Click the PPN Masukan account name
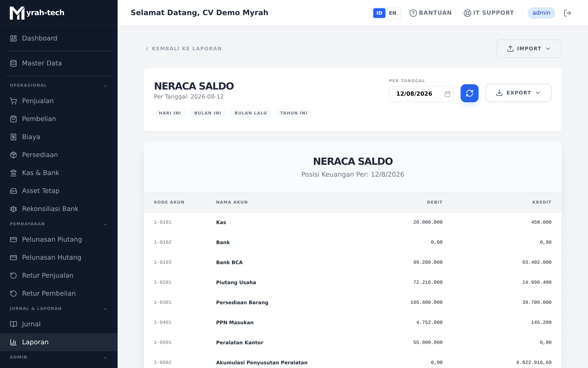This screenshot has height=368, width=588. 235,323
